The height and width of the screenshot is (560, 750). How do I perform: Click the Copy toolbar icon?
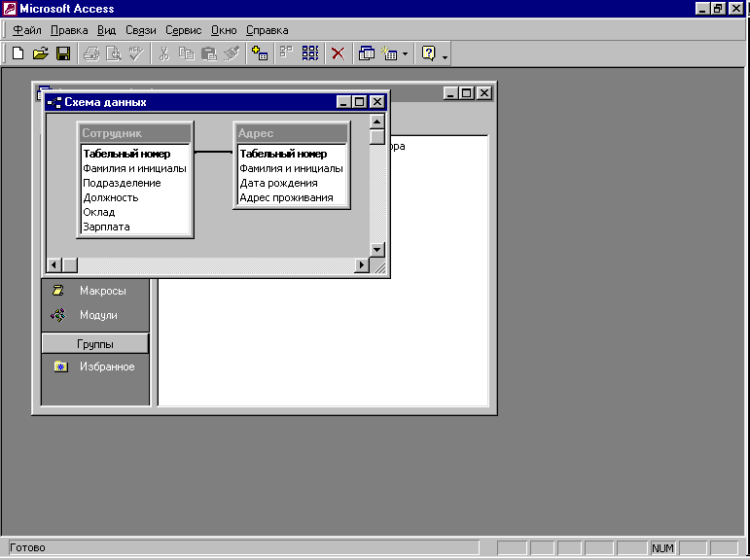pos(187,53)
